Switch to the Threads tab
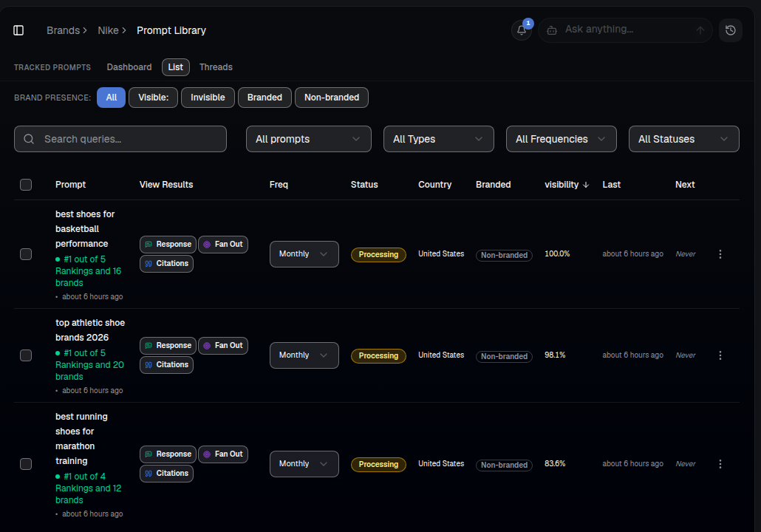Viewport: 761px width, 532px height. pyautogui.click(x=216, y=67)
